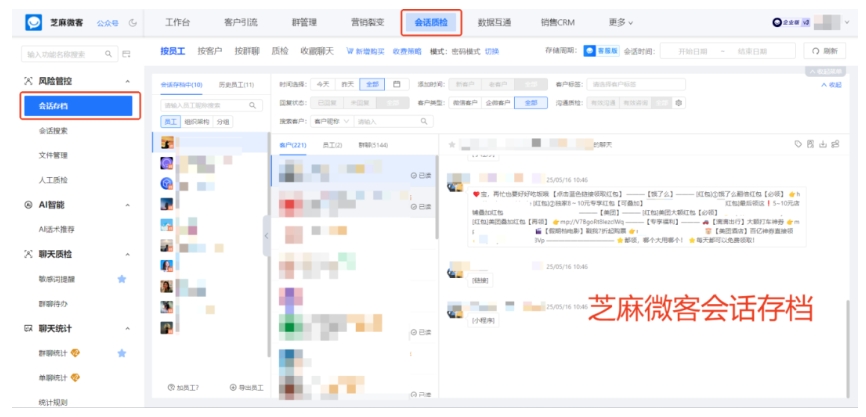Click the 加员工? help link

click(183, 388)
